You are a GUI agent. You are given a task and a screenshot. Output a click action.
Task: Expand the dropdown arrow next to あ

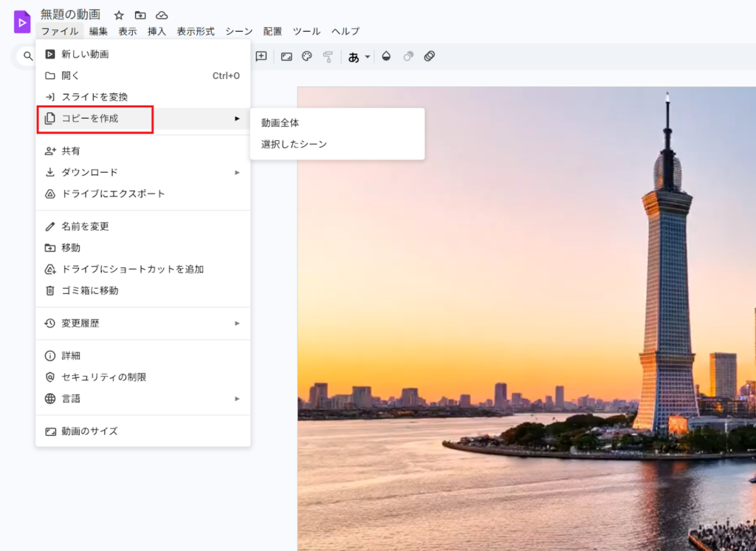coord(366,57)
